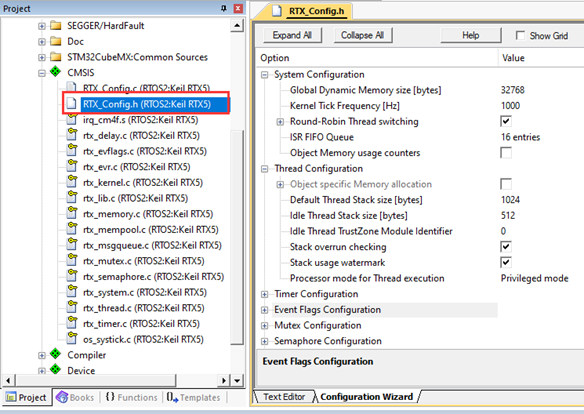The height and width of the screenshot is (414, 584).
Task: Expand the Event Flags Configuration section
Action: click(264, 310)
